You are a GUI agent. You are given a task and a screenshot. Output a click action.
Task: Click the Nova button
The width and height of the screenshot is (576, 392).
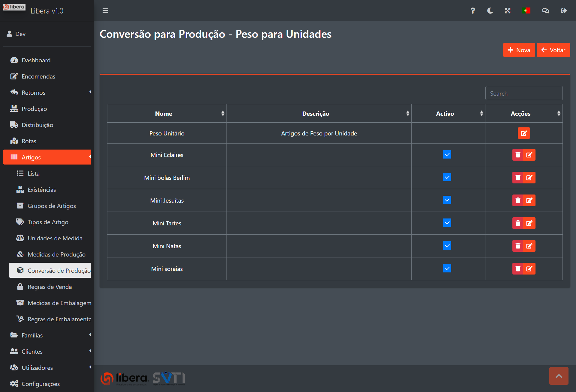tap(519, 50)
